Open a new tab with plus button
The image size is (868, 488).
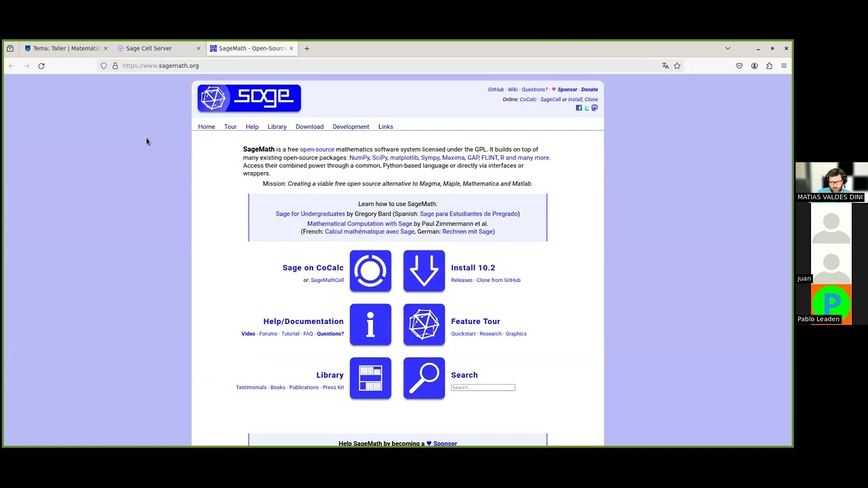(x=307, y=48)
